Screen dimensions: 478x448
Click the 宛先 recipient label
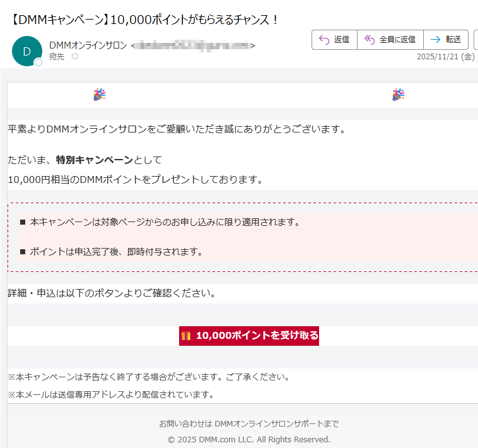(x=57, y=57)
